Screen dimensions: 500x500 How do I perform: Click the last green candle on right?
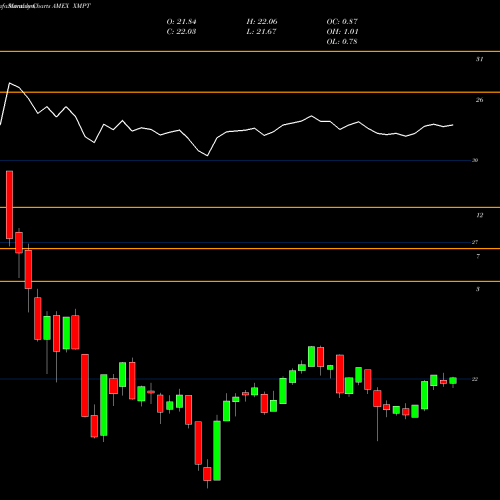tap(453, 381)
